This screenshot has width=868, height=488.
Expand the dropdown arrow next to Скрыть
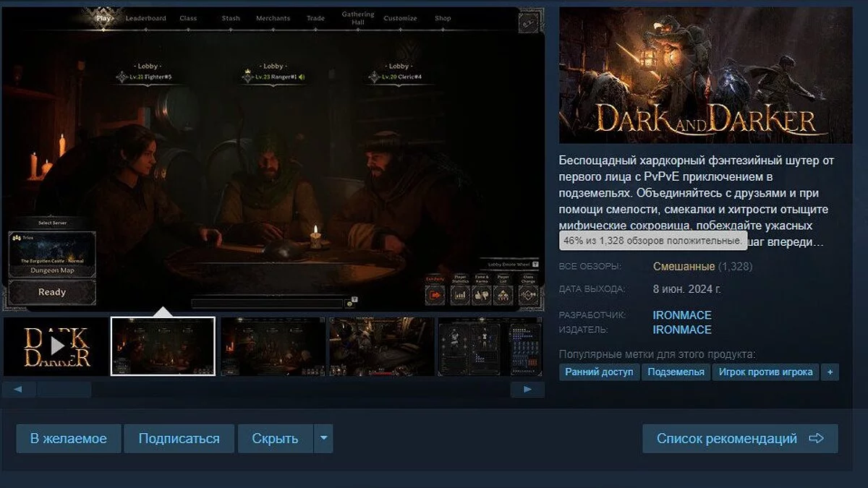(x=324, y=439)
